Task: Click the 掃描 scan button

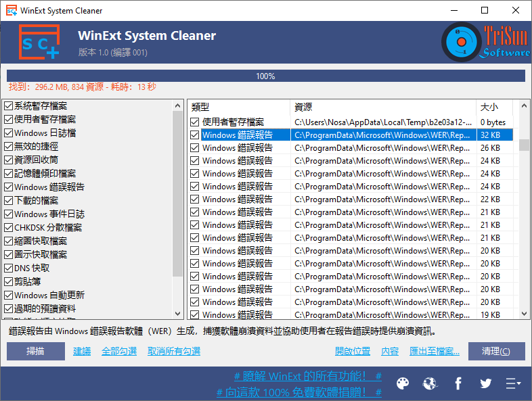Action: click(36, 351)
